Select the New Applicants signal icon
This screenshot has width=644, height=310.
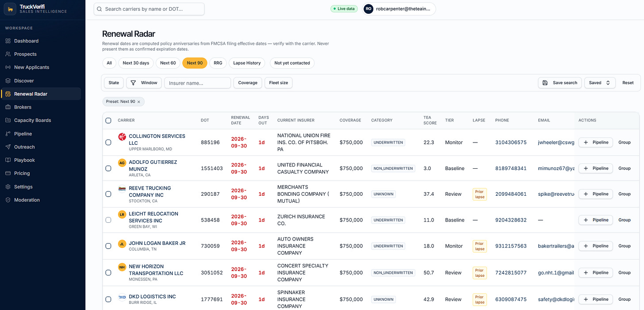coord(8,67)
